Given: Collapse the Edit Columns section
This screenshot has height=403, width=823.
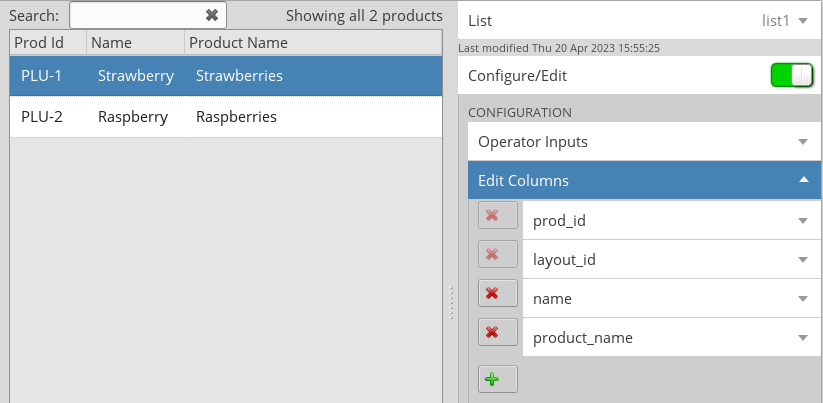Looking at the screenshot, I should click(645, 181).
